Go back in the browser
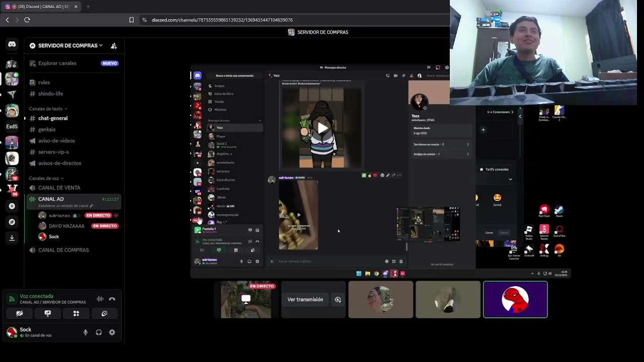This screenshot has width=644, height=362. (x=7, y=20)
